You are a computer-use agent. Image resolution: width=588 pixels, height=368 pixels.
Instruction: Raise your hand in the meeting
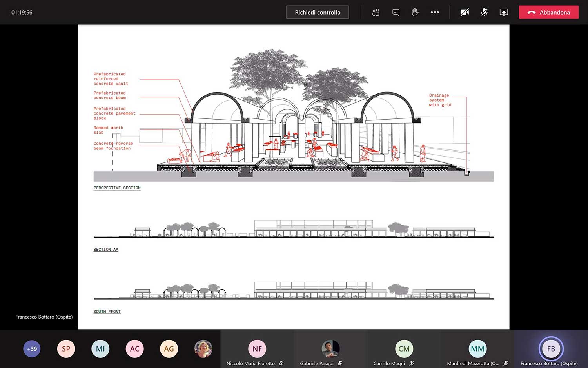[415, 13]
